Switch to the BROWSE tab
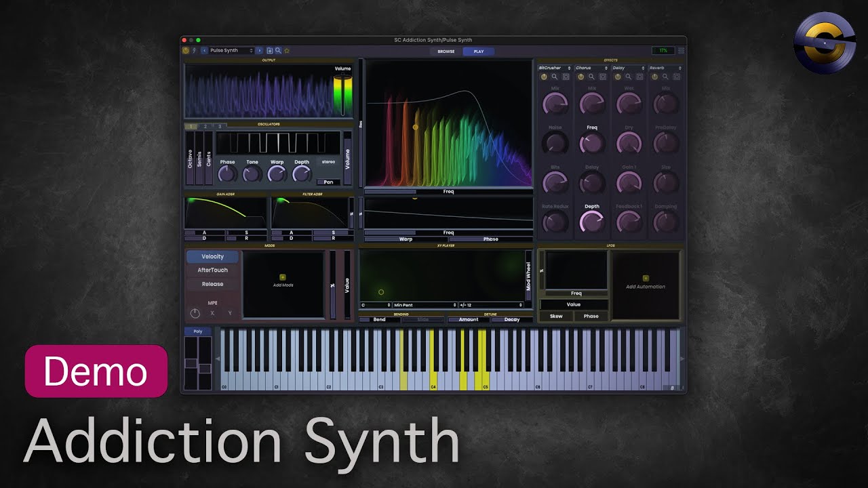 point(446,52)
